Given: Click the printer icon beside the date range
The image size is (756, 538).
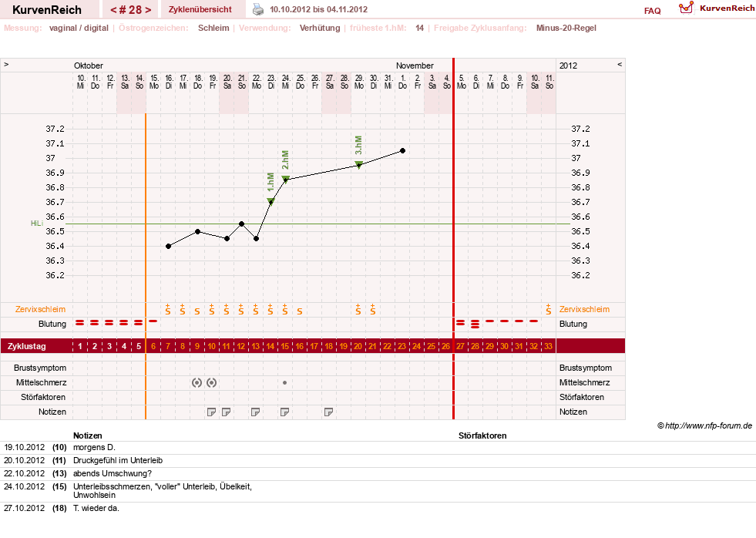Looking at the screenshot, I should click(x=258, y=9).
